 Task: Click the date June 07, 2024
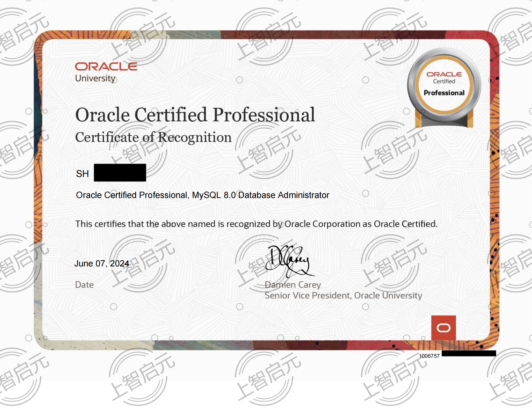point(102,264)
